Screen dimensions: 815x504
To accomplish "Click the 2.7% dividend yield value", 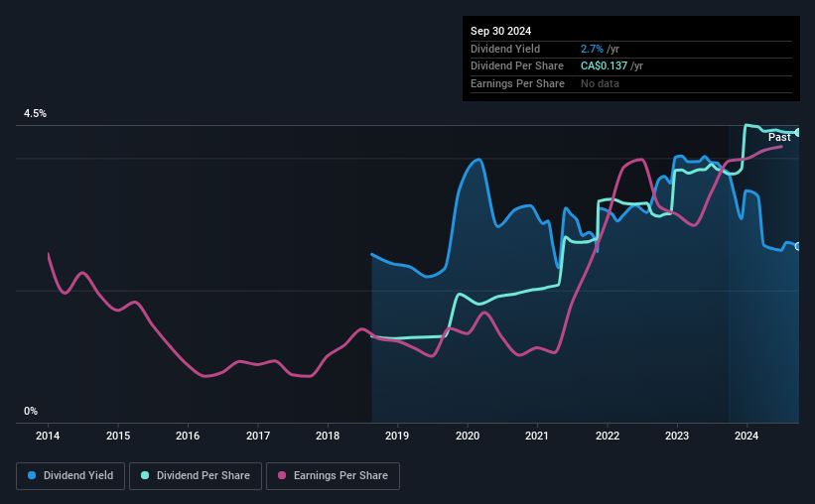I will tap(592, 49).
